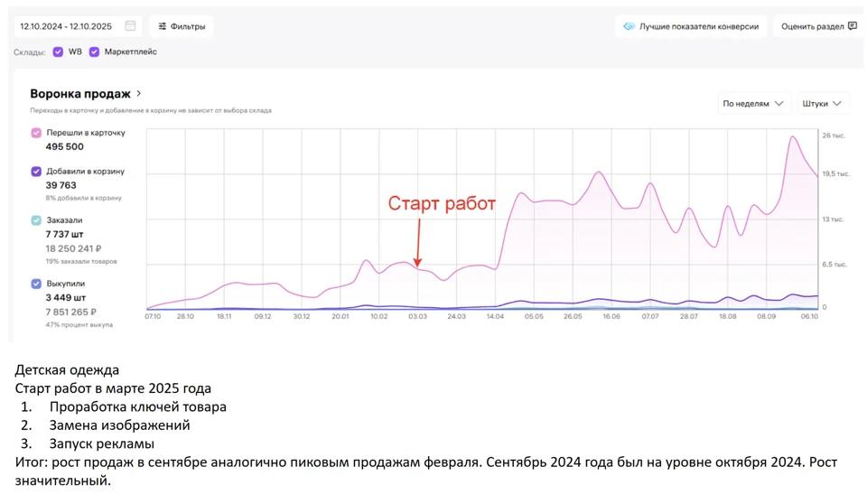The image size is (867, 504).
Task: Click the 03.03 point on chart axis
Action: tap(417, 316)
